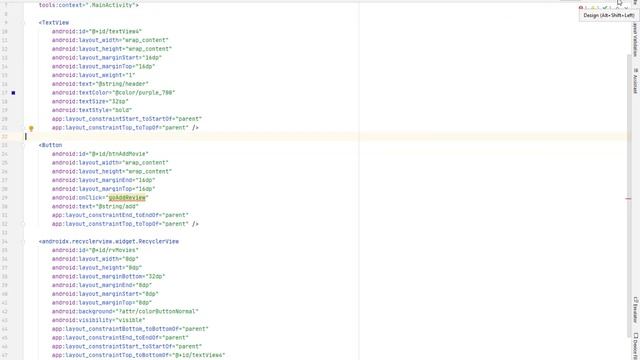This screenshot has width=640, height=360.
Task: Click the @string/add text attribute
Action: pyautogui.click(x=95, y=207)
